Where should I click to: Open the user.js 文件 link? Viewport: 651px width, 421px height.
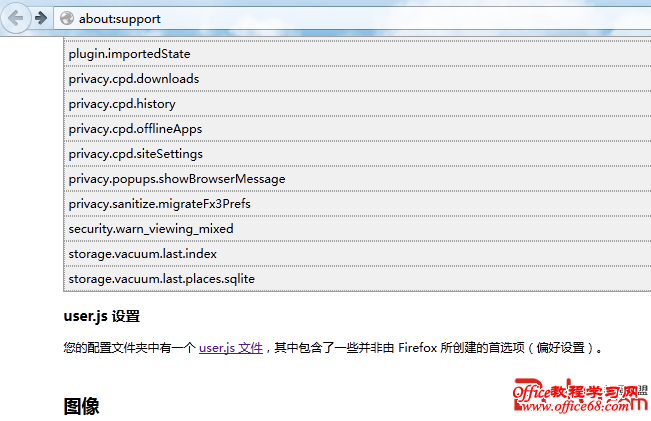coord(231,348)
